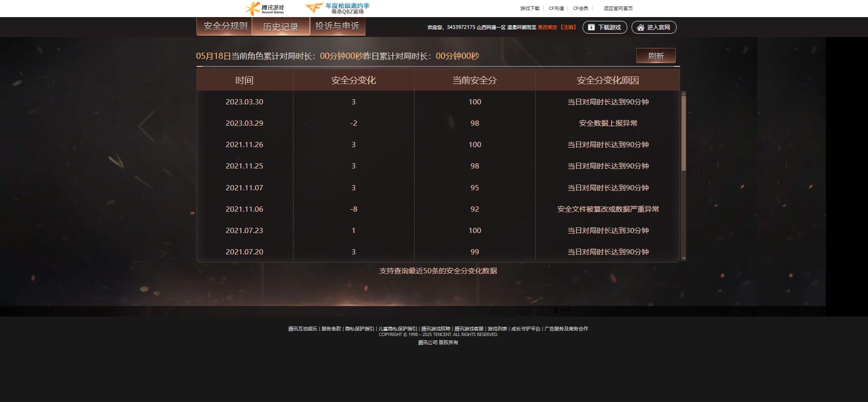Go to 返回官网首页 link
The width and height of the screenshot is (868, 402).
click(x=618, y=9)
